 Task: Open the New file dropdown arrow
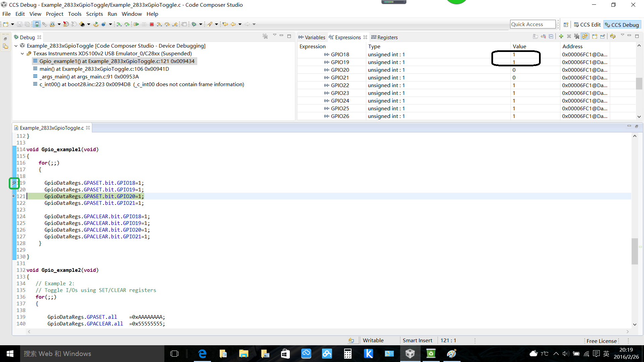coord(12,24)
